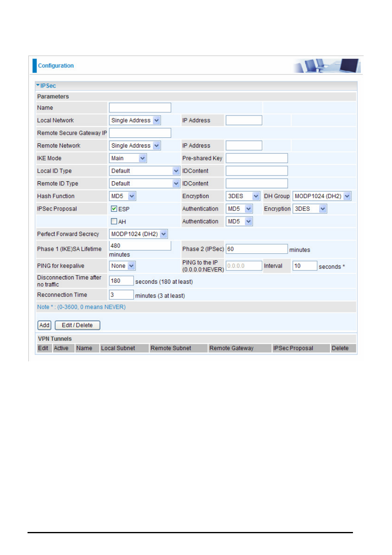Click the Name input field

[x=140, y=108]
